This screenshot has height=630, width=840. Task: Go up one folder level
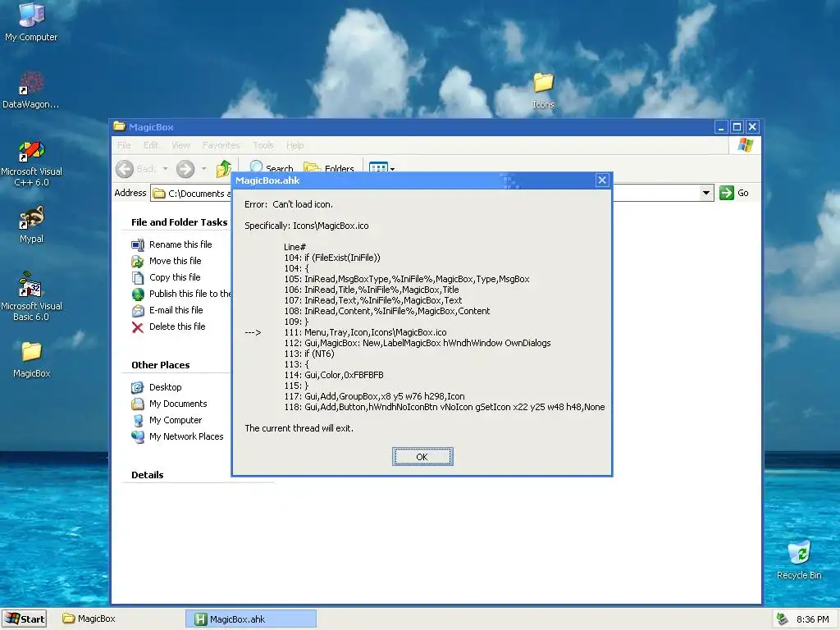click(x=223, y=169)
